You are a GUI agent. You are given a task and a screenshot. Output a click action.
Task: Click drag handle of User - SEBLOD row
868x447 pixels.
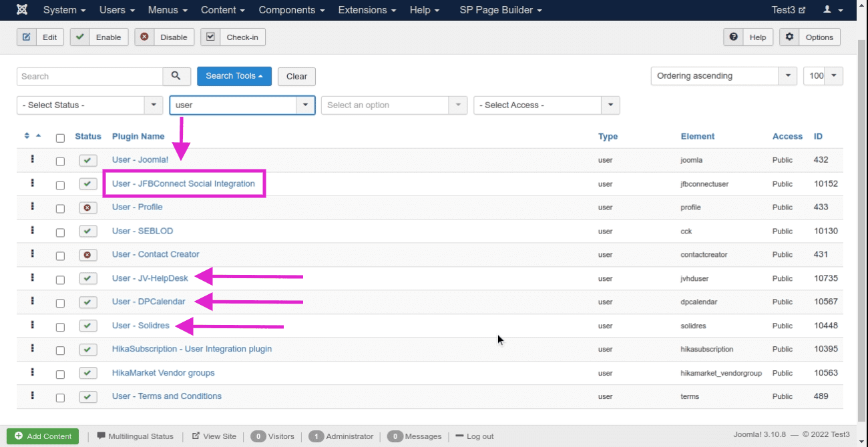pyautogui.click(x=32, y=231)
